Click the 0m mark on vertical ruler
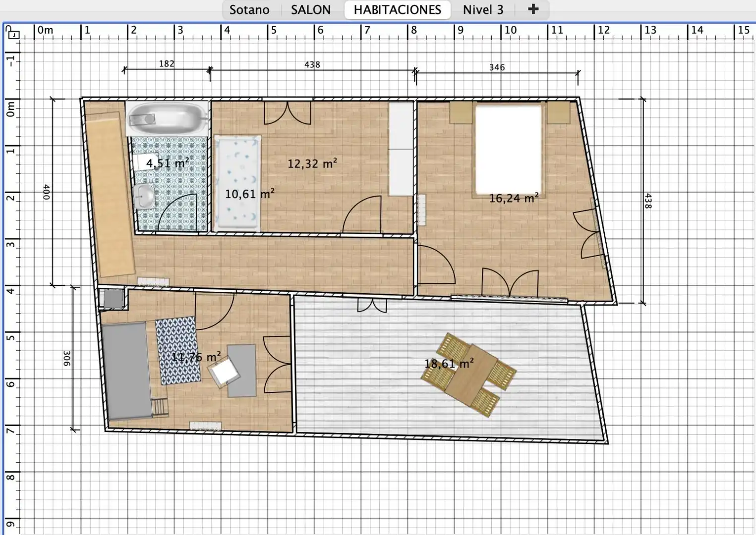756x535 pixels. [10, 109]
